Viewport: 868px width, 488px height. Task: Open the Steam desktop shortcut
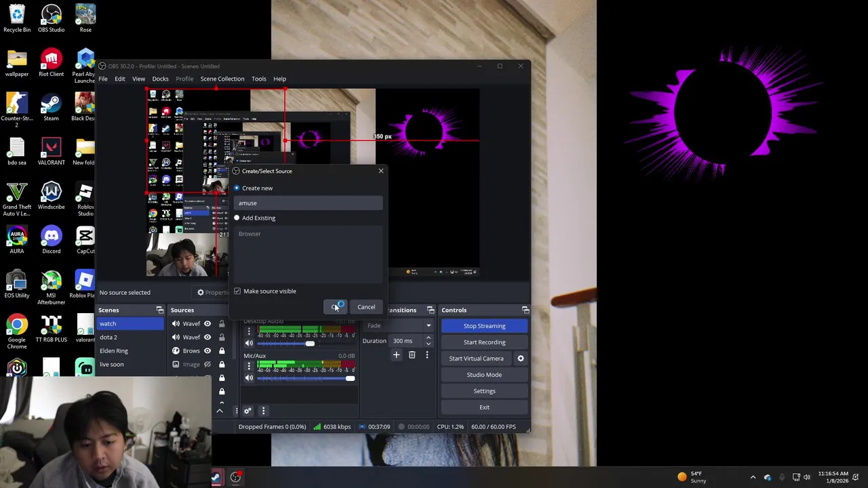51,107
